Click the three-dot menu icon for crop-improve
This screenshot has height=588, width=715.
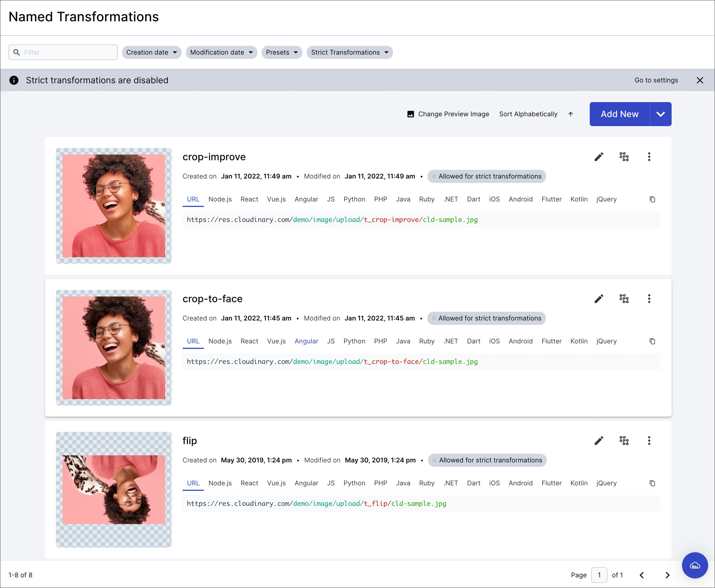point(649,156)
